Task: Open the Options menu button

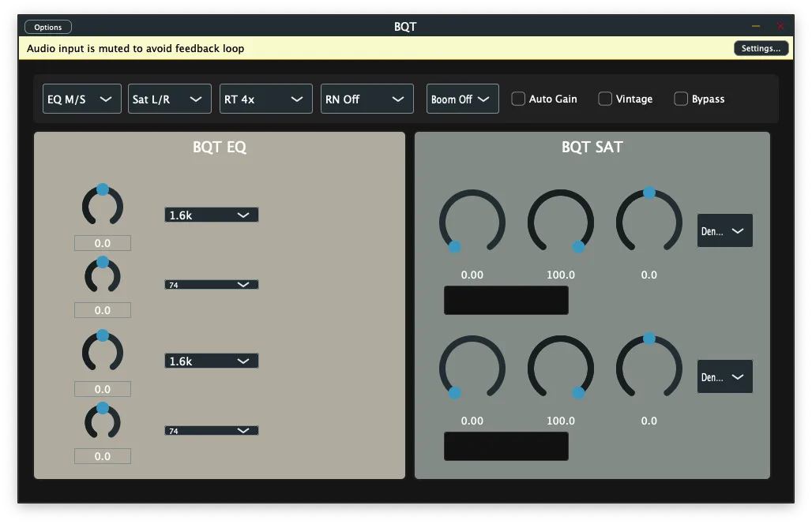Action: (47, 27)
